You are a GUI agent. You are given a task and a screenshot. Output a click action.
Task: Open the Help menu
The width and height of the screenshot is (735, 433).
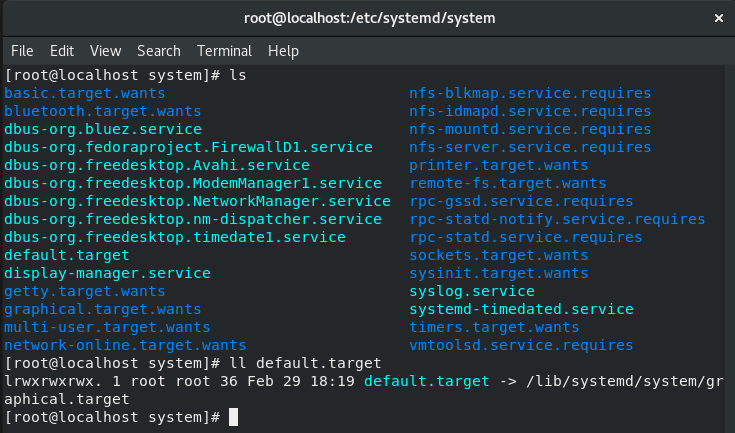click(x=283, y=51)
